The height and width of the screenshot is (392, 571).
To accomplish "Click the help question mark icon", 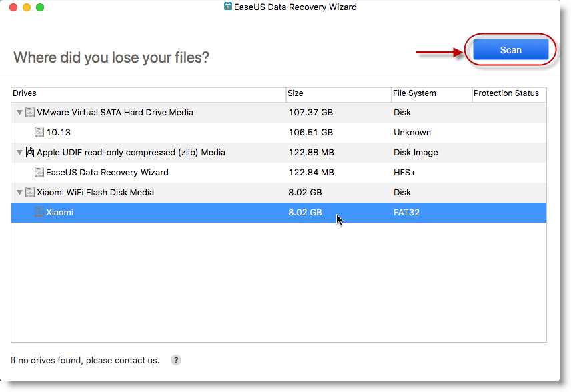I will [176, 360].
